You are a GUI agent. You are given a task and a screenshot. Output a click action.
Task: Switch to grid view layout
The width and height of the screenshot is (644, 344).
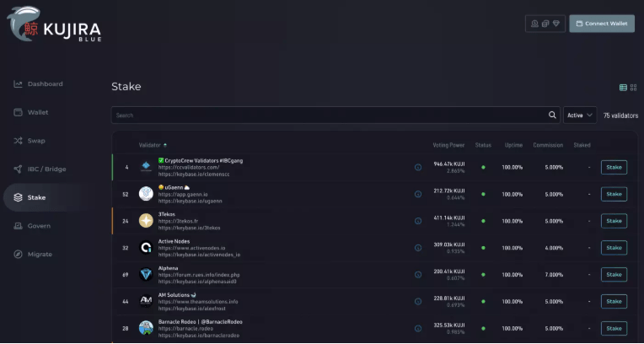(631, 88)
